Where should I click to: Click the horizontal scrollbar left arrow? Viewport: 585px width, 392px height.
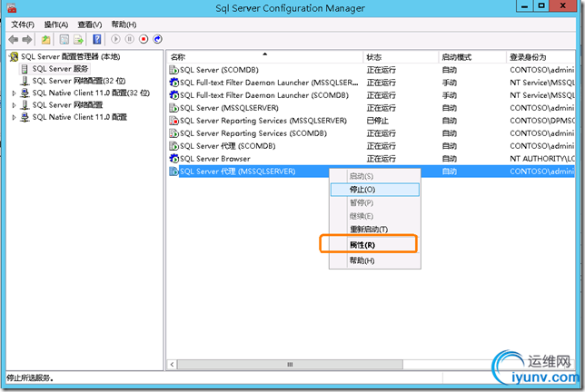(172, 364)
